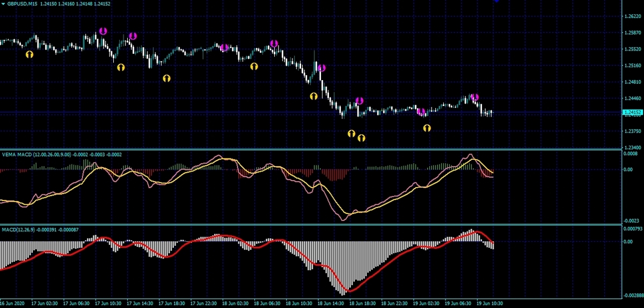Select yellow up arrow between 18 Jun 10:30 and 14:30
Viewport: 644px width, 308px height.
pyautogui.click(x=314, y=96)
